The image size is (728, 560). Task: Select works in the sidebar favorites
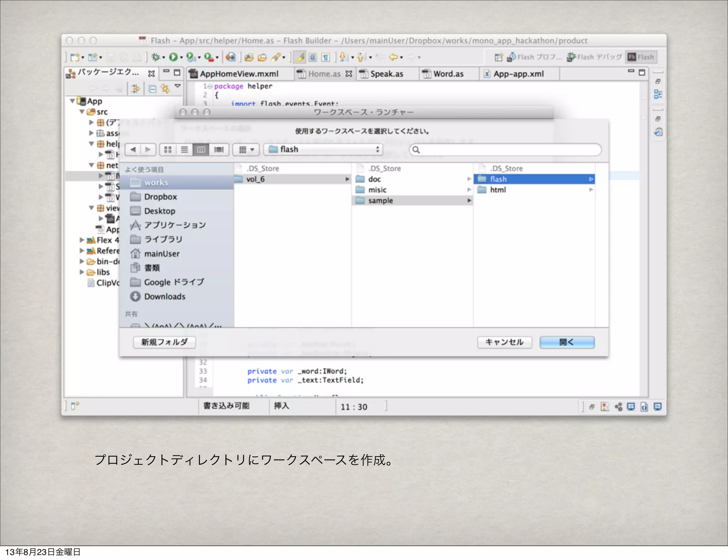coord(177,183)
